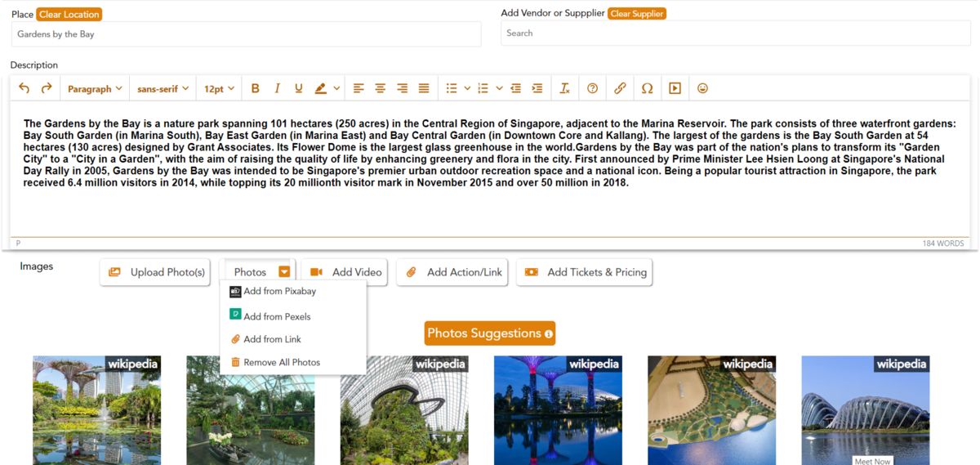This screenshot has width=980, height=465.
Task: Apply the text highlight color
Action: (320, 88)
